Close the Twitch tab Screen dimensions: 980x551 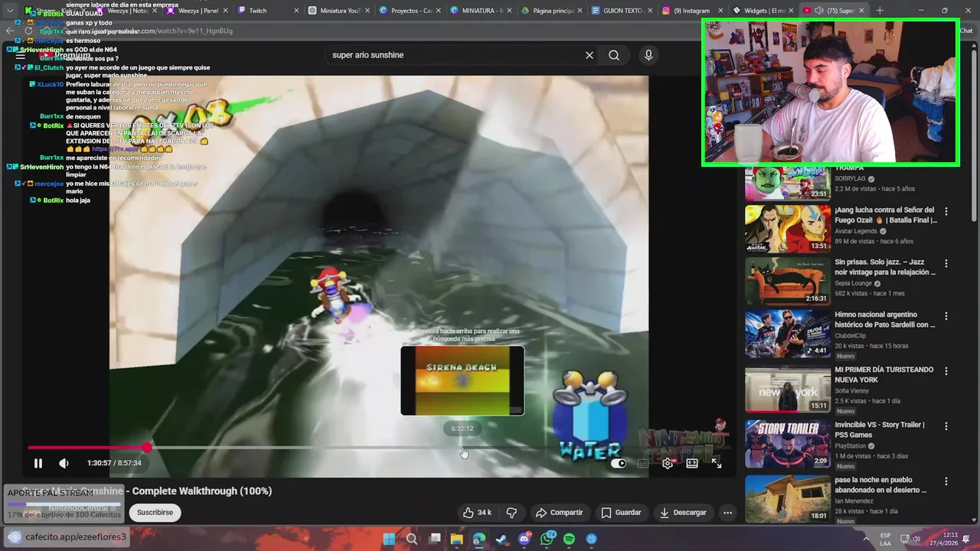pyautogui.click(x=296, y=11)
